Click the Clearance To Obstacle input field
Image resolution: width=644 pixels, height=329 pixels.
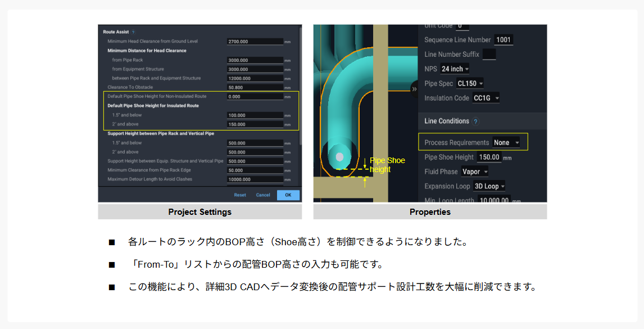click(255, 88)
